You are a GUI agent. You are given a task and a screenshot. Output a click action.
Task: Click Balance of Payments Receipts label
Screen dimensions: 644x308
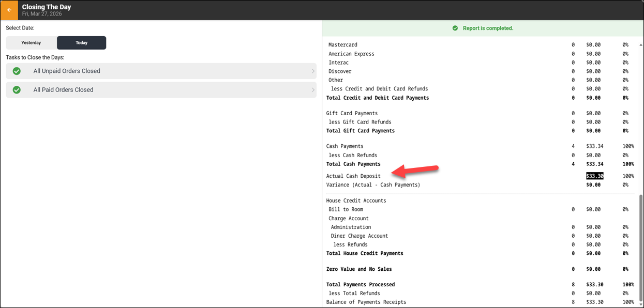(366, 302)
